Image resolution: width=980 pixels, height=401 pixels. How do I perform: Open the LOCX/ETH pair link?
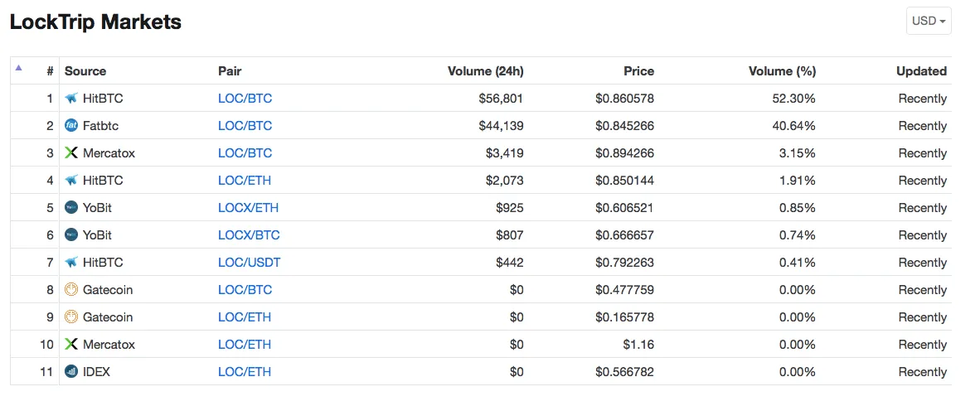(248, 208)
